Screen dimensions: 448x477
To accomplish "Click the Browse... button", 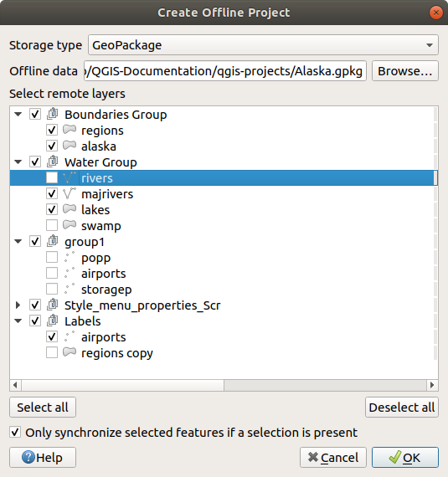I will pos(405,71).
